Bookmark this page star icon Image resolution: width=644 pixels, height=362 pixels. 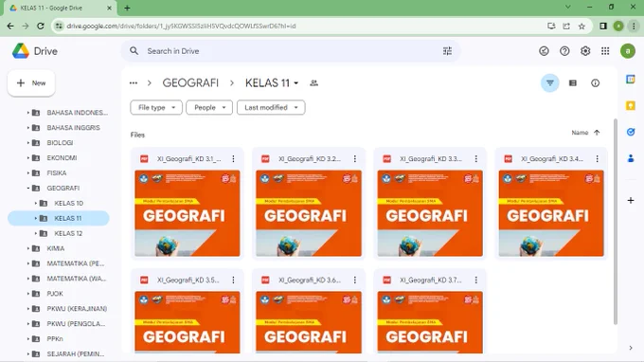[581, 26]
